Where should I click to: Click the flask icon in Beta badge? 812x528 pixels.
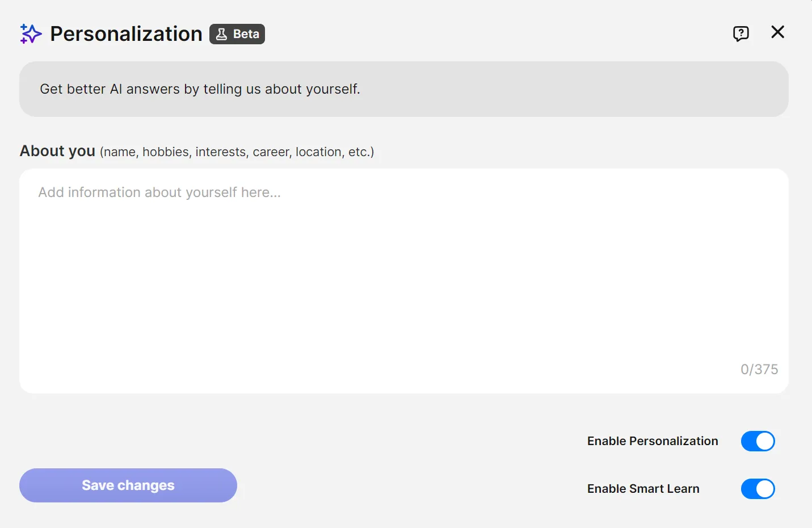(x=221, y=34)
